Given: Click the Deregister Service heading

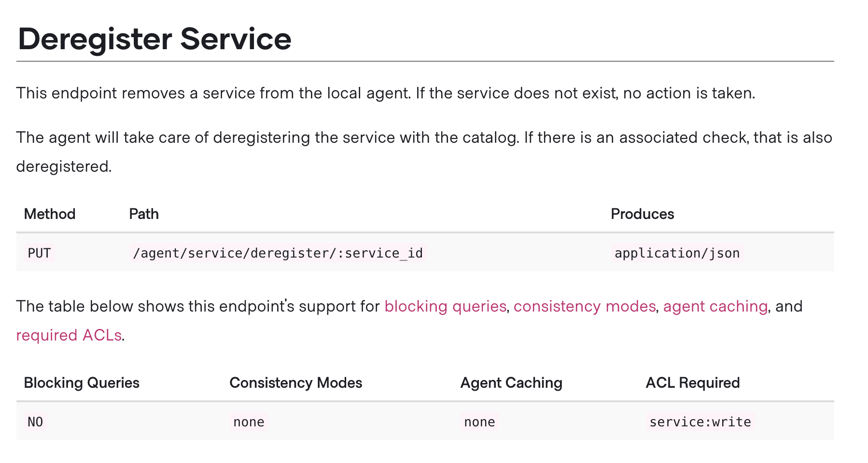Looking at the screenshot, I should click(154, 39).
